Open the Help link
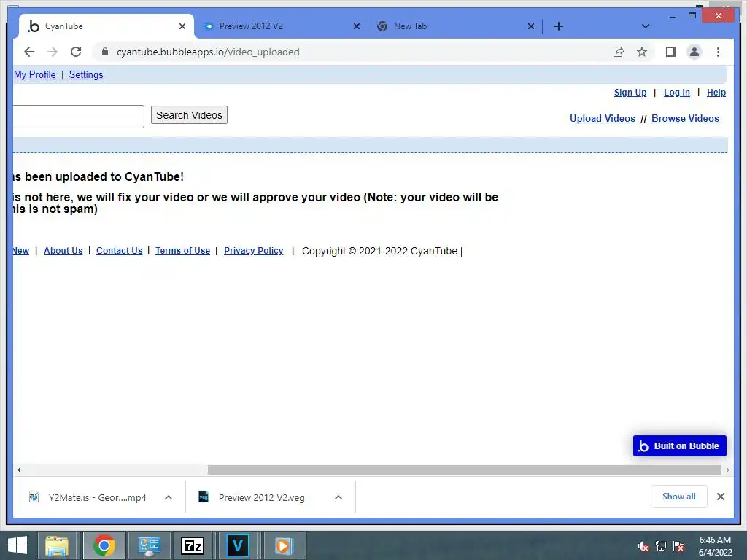 (716, 93)
